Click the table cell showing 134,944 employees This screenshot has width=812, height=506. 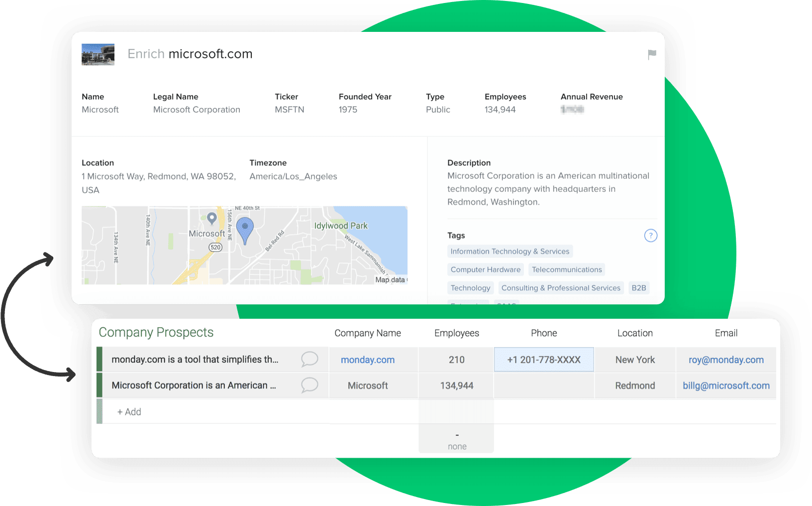coord(456,385)
